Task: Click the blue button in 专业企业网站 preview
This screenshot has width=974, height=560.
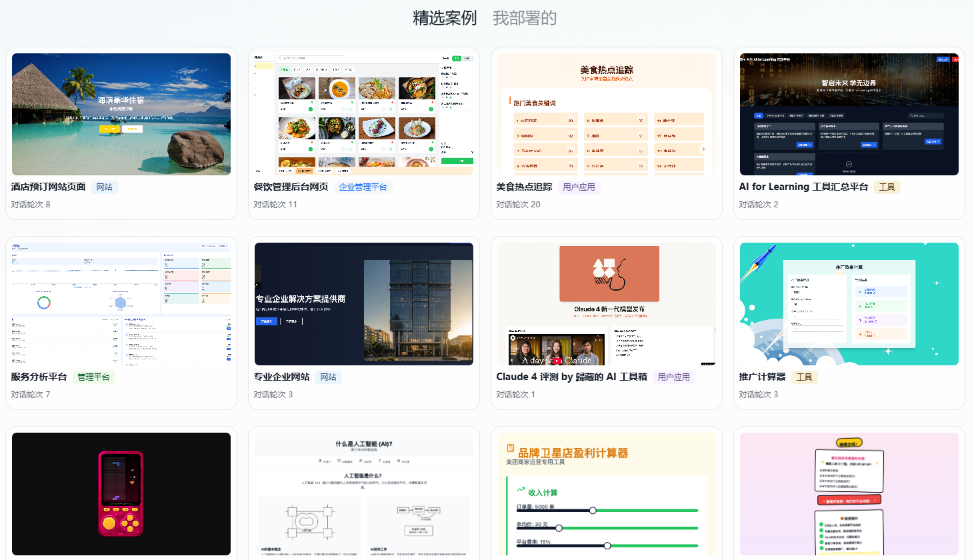Action: pos(267,321)
